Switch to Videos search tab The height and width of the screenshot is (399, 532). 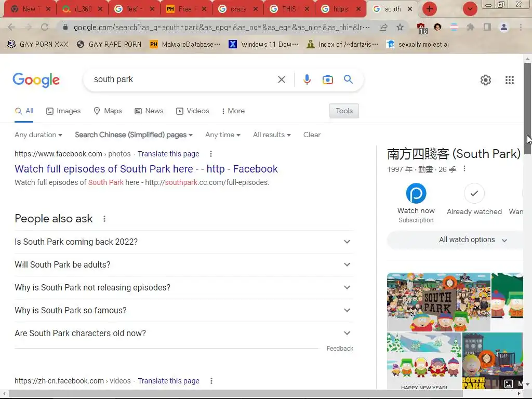coord(192,111)
